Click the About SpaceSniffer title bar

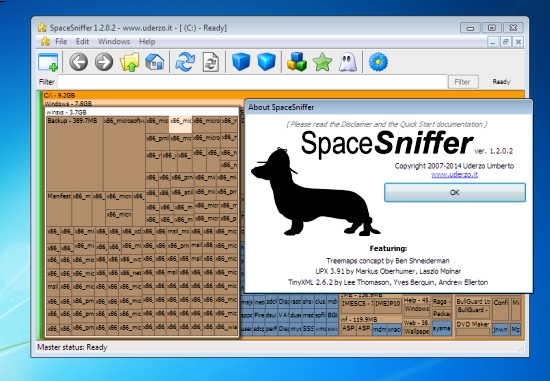388,107
